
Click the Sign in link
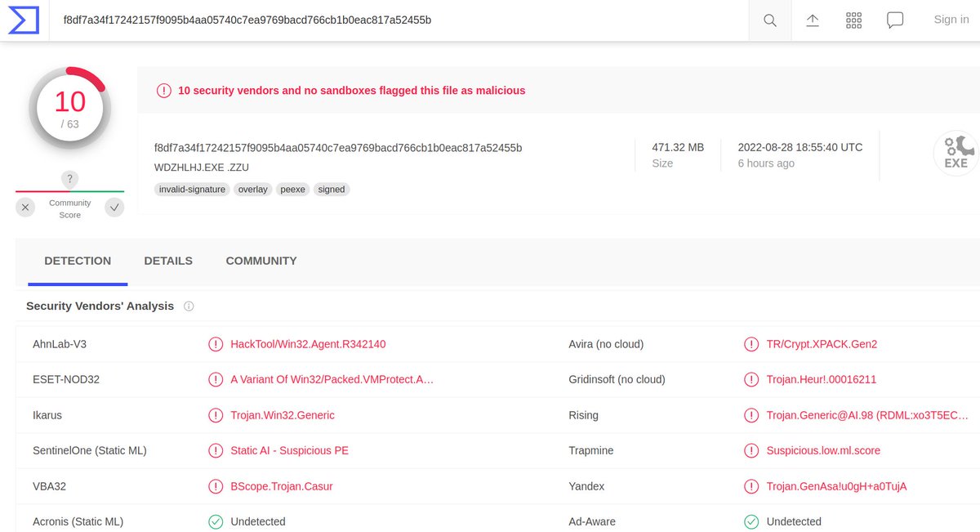coord(951,20)
